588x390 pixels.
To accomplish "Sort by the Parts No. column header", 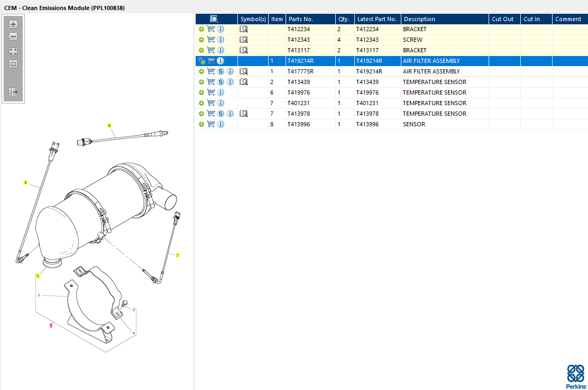I will tap(310, 19).
